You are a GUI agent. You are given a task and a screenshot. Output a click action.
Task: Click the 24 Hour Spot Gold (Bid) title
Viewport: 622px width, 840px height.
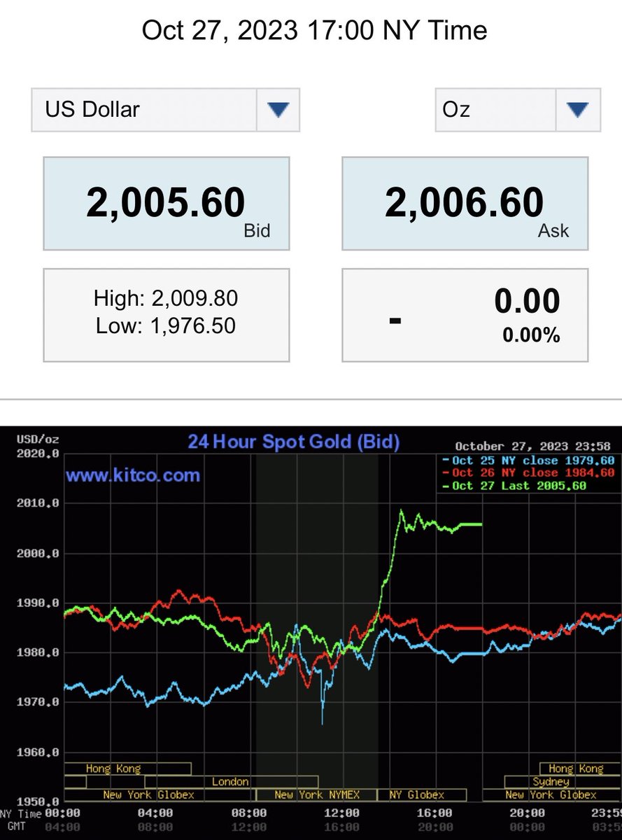(x=293, y=442)
